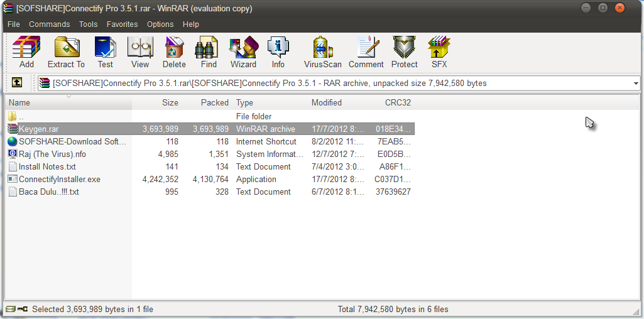
Task: Click the Extract To toolbar icon
Action: [66, 52]
